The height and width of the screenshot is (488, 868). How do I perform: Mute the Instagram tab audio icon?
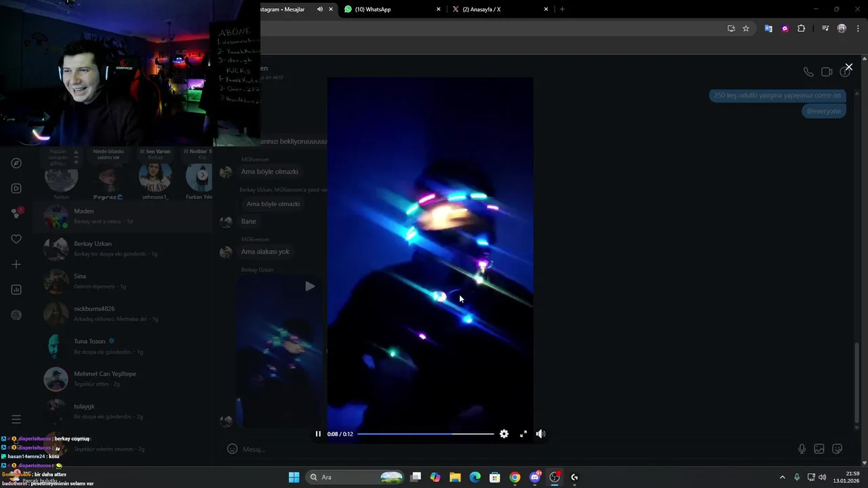coord(319,9)
